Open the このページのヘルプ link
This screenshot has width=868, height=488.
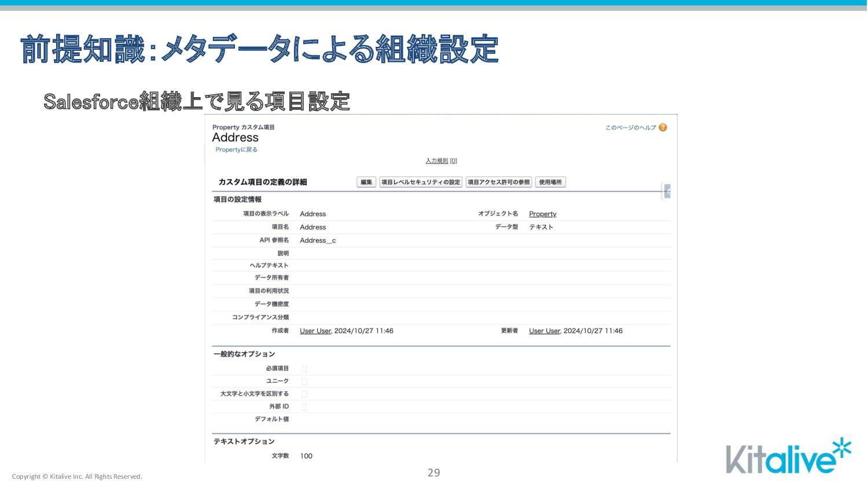coord(630,128)
